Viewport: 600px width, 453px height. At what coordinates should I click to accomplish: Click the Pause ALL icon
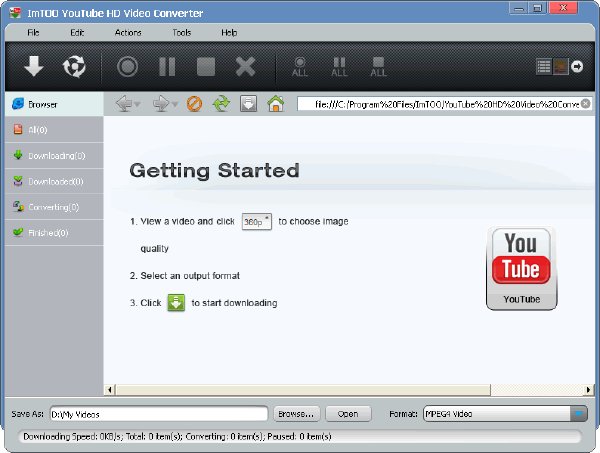(339, 67)
